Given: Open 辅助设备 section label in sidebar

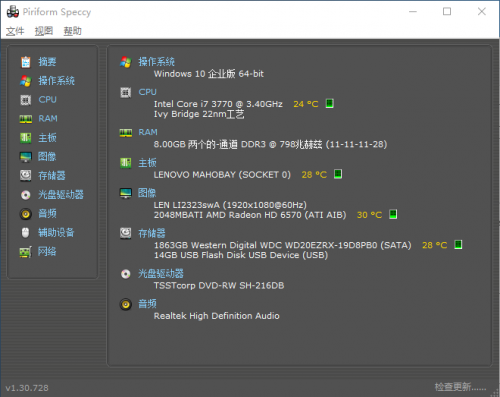Looking at the screenshot, I should (56, 232).
